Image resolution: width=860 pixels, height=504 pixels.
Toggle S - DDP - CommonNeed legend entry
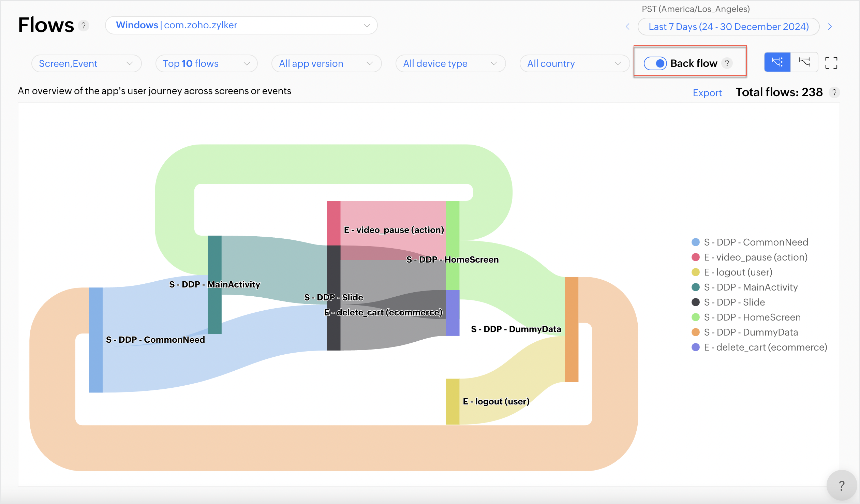(756, 242)
